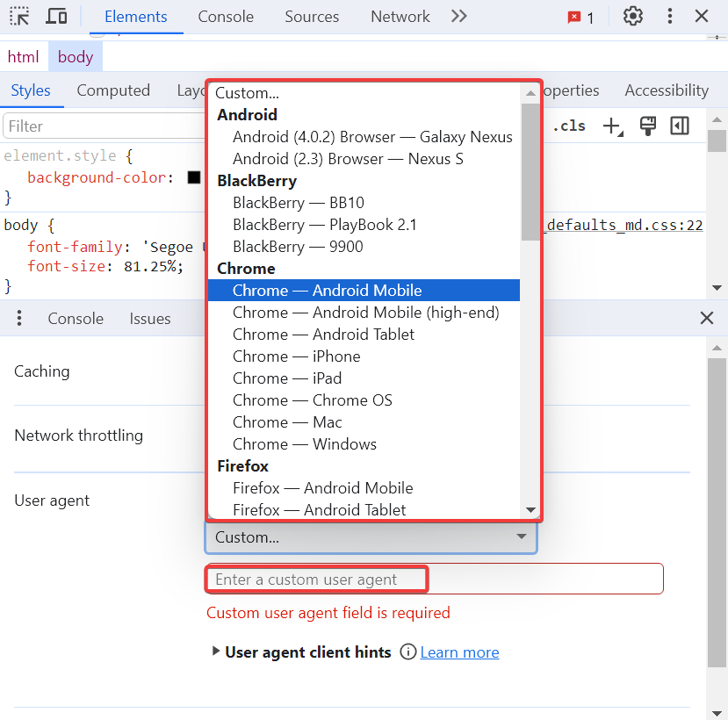Click the background-color property name

(97, 177)
